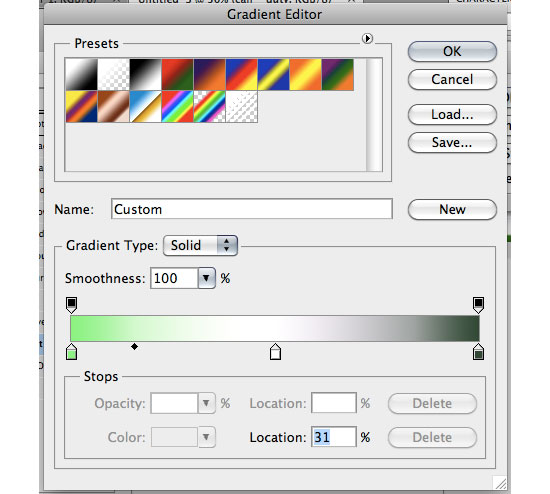Select the Violet, Green, Orange gradient preset
This screenshot has width=550, height=494.
[x=337, y=74]
